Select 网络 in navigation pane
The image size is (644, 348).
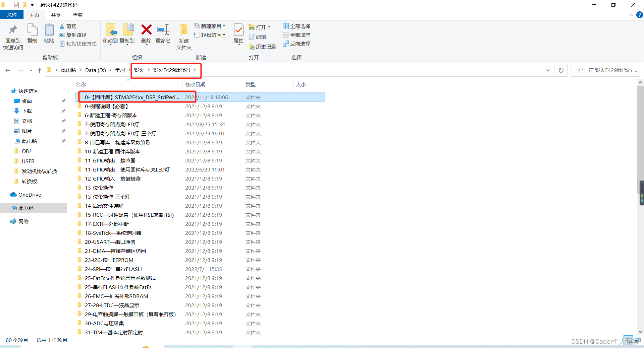(19, 221)
